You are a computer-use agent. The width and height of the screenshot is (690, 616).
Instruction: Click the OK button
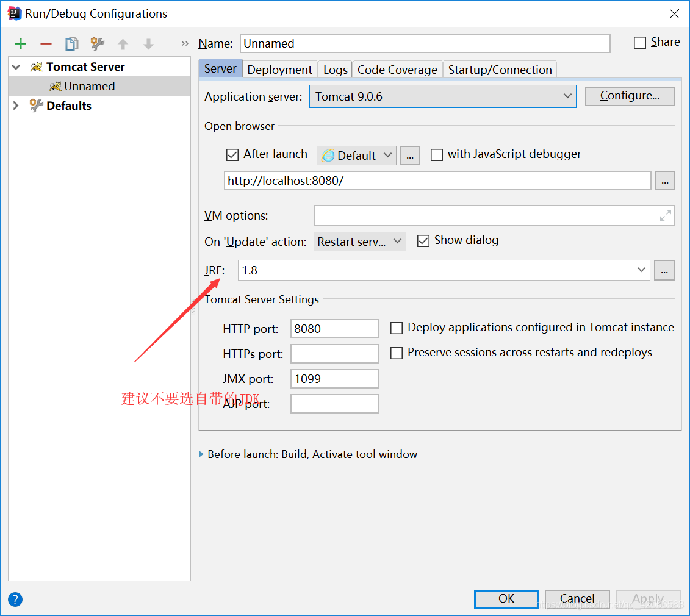(506, 599)
